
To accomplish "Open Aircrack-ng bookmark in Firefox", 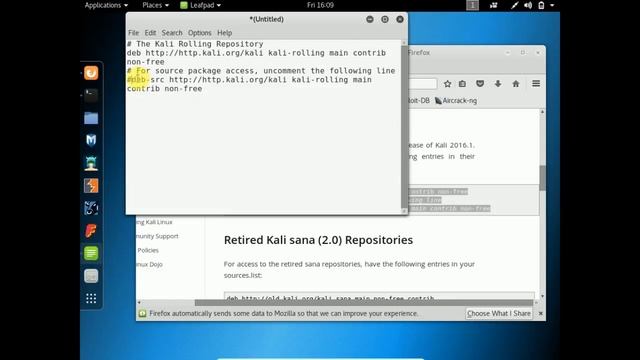I will (456, 100).
